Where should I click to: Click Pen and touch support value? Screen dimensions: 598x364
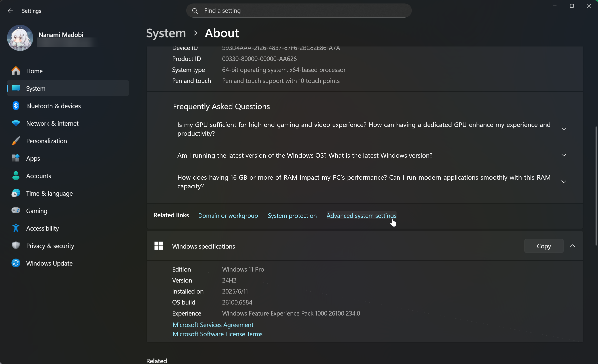281,81
